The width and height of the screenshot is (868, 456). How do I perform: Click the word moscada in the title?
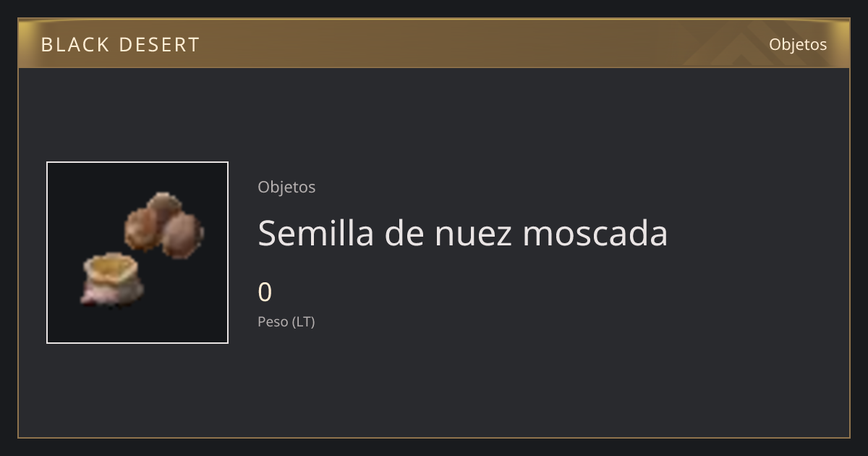(x=595, y=232)
